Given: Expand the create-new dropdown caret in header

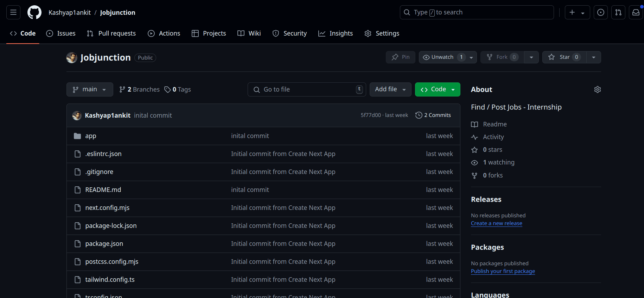Looking at the screenshot, I should [x=583, y=13].
